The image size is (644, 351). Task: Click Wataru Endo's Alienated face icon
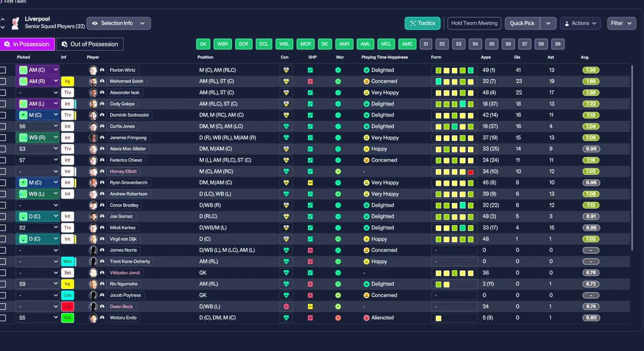point(366,318)
